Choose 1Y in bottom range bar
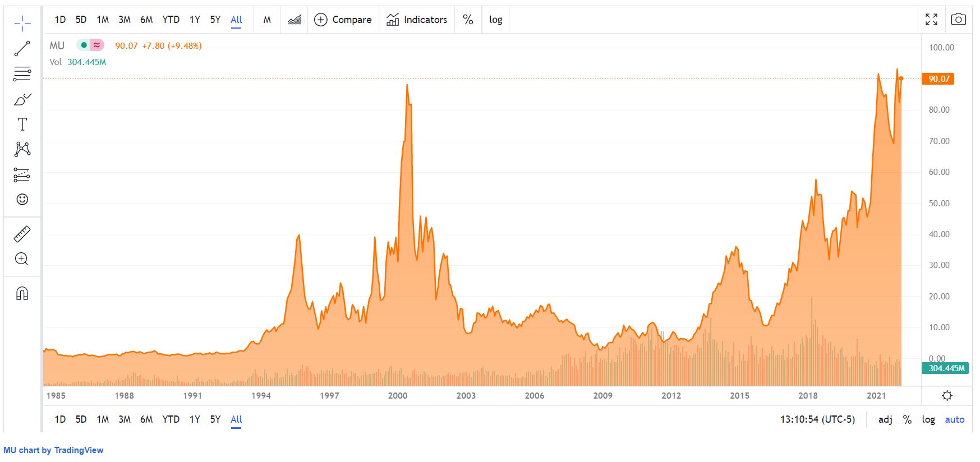Viewport: 980px width, 462px height. 195,419
